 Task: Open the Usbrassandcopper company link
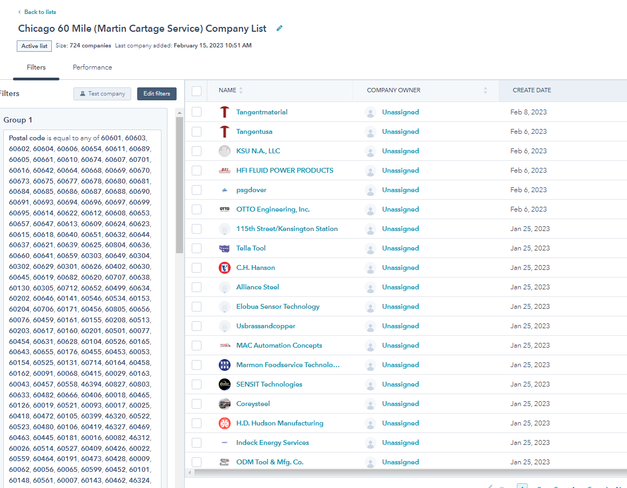pyautogui.click(x=266, y=326)
